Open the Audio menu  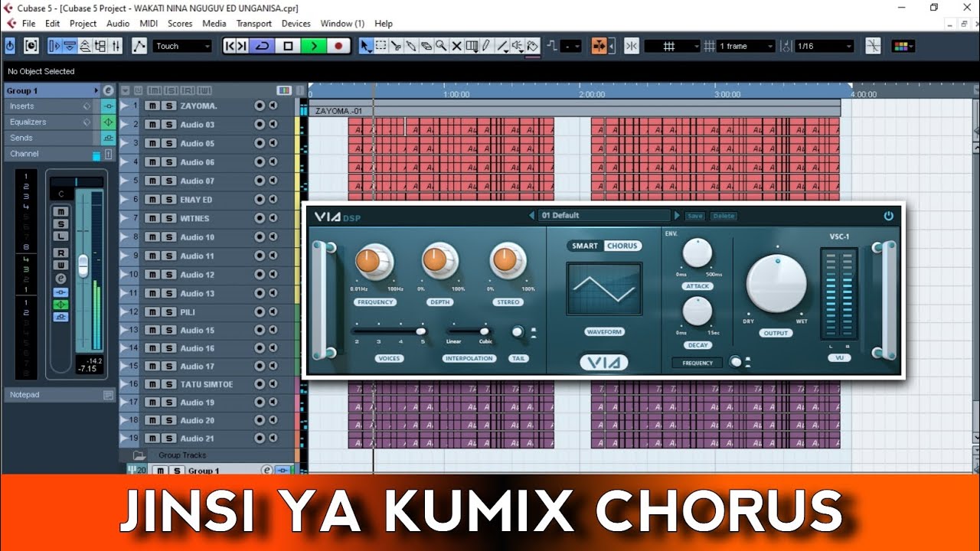[118, 24]
